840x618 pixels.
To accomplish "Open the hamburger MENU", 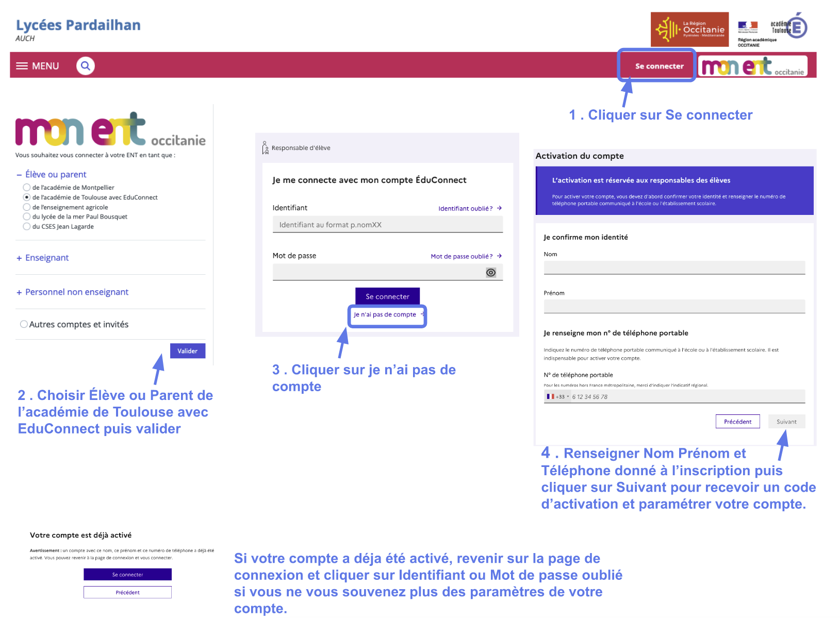I will 38,66.
